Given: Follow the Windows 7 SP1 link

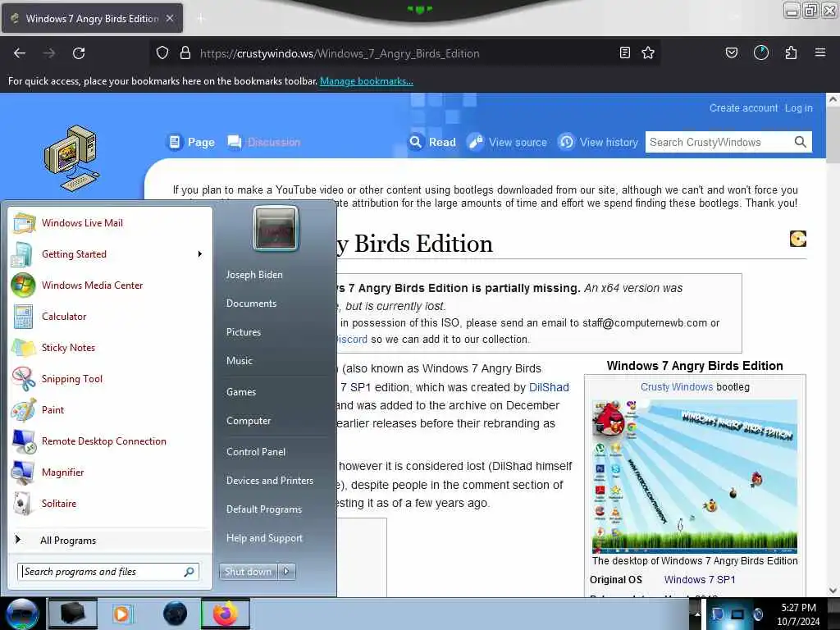Looking at the screenshot, I should point(700,580).
